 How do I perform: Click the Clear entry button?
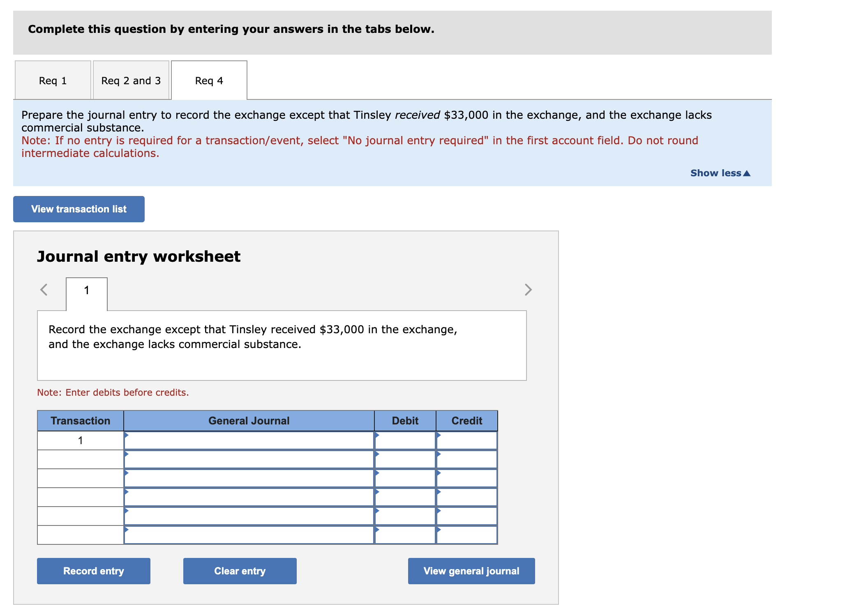click(240, 571)
